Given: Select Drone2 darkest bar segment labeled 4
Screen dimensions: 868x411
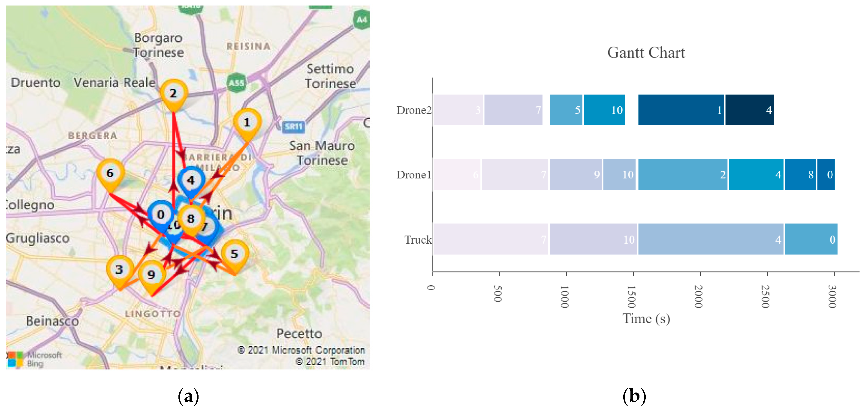Looking at the screenshot, I should point(750,110).
